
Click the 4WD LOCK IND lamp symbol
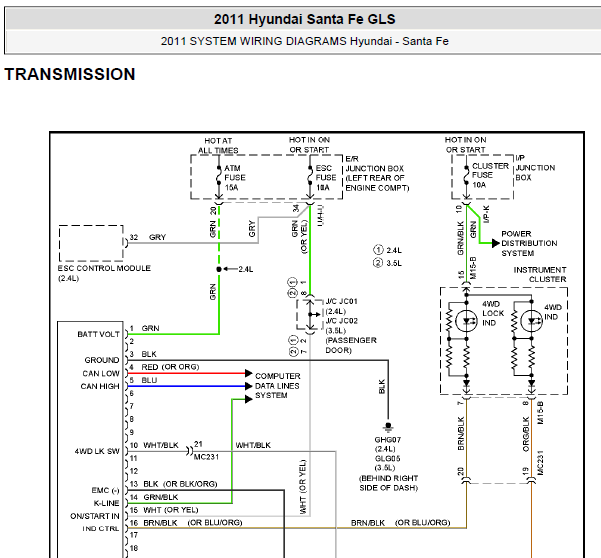466,321
